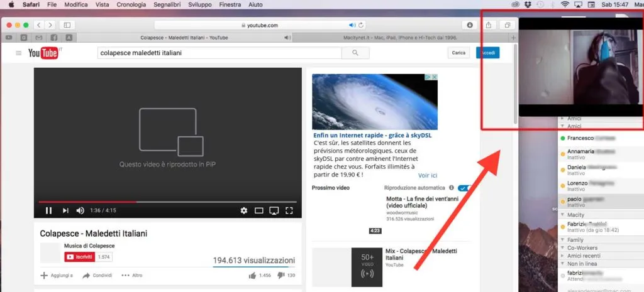Show all tabs overview

(508, 25)
